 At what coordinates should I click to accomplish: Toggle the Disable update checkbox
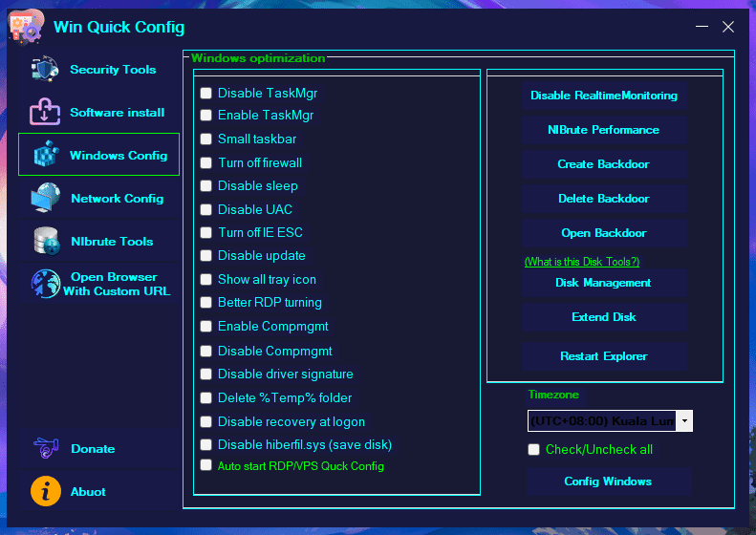click(x=205, y=255)
